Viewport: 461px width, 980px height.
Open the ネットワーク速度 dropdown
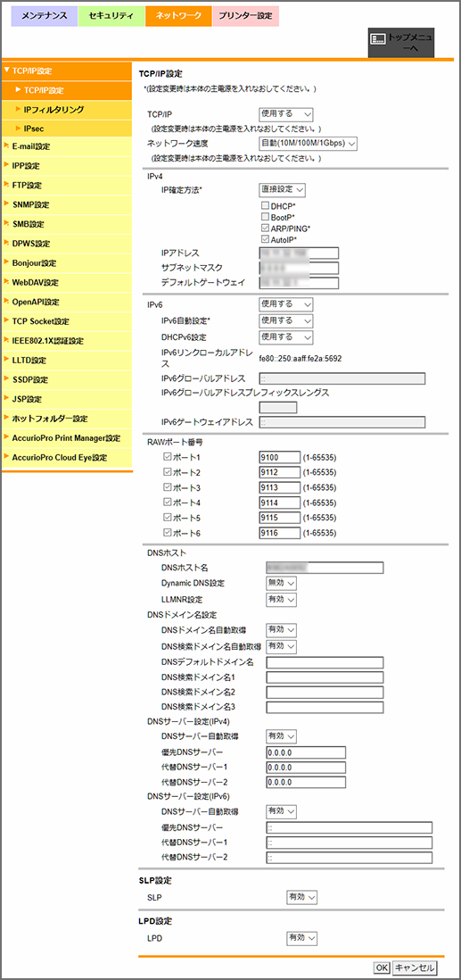[x=308, y=144]
